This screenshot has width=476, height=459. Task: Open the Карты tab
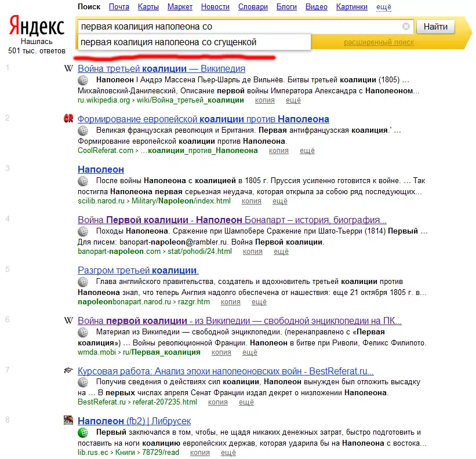pyautogui.click(x=148, y=7)
